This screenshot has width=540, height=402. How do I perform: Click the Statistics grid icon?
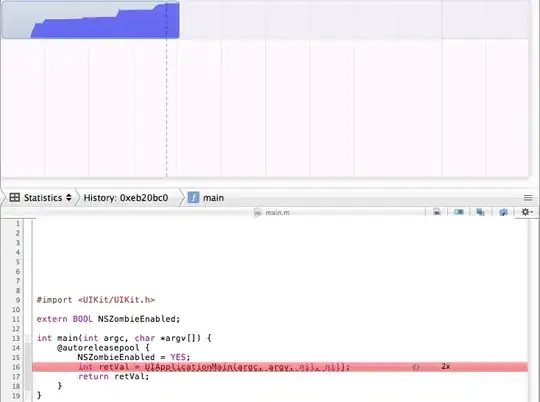click(14, 197)
